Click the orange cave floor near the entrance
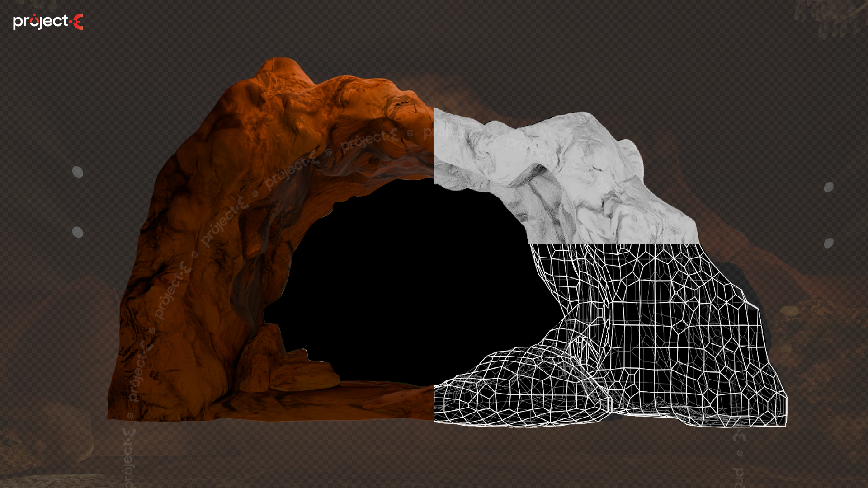868x488 pixels. tap(344, 402)
